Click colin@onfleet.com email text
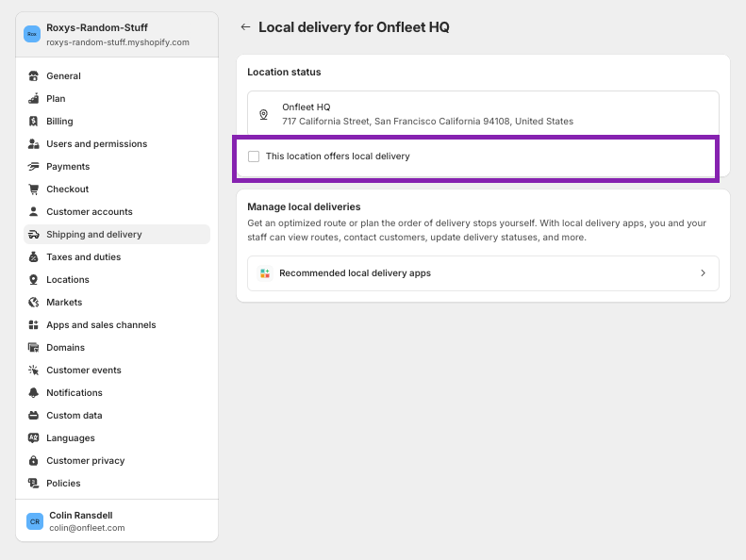This screenshot has width=746, height=560. [87, 528]
